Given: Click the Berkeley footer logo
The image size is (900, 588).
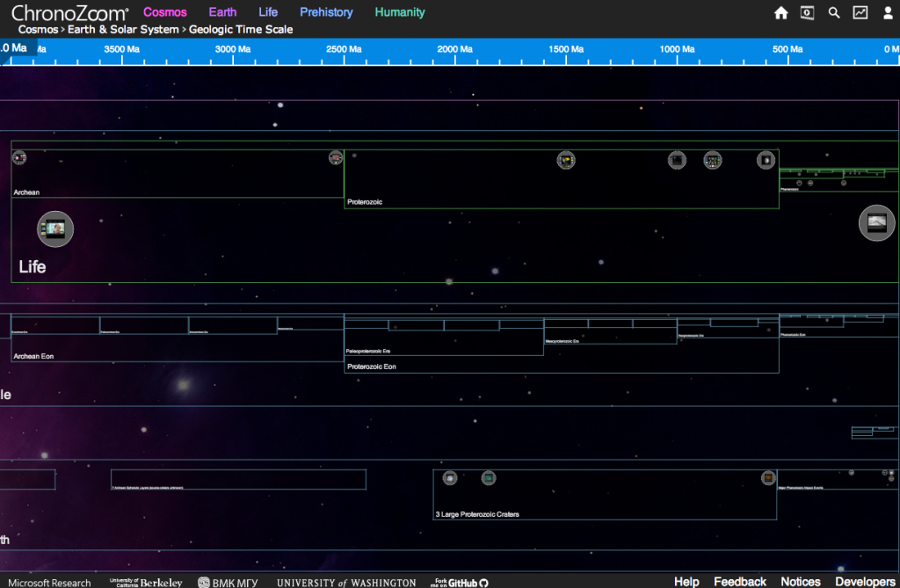Looking at the screenshot, I should [x=146, y=583].
